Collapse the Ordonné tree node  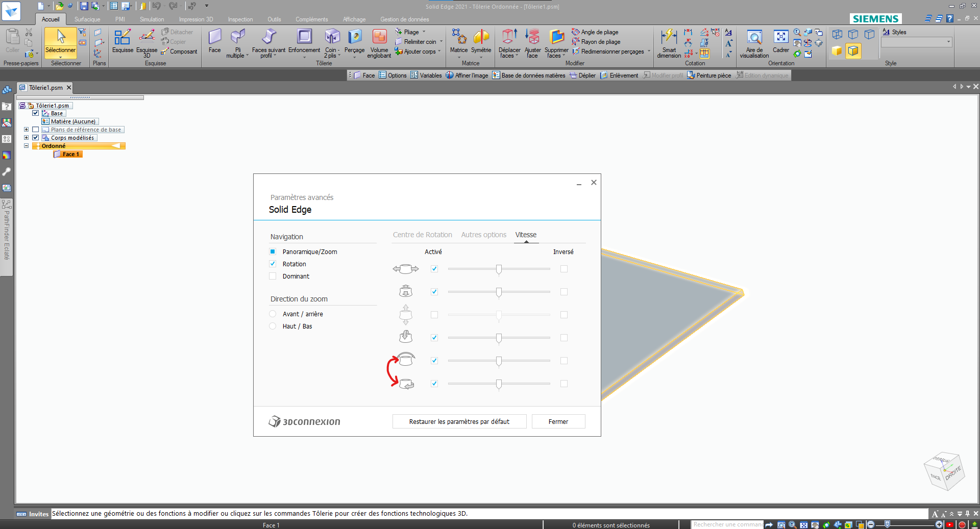tap(27, 146)
